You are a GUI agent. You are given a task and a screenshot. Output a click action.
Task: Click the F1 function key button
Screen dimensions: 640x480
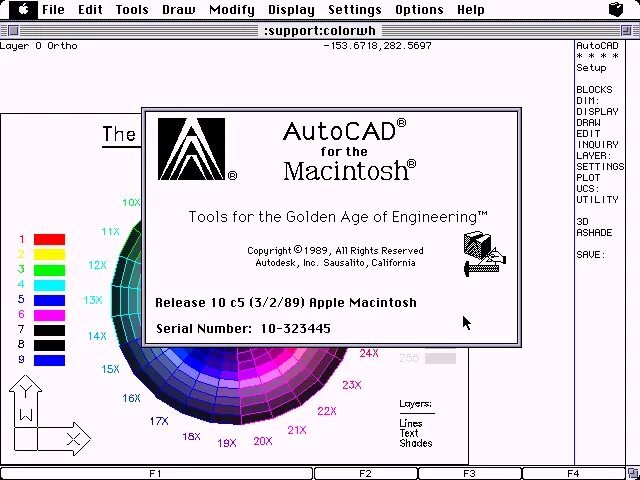tap(156, 473)
